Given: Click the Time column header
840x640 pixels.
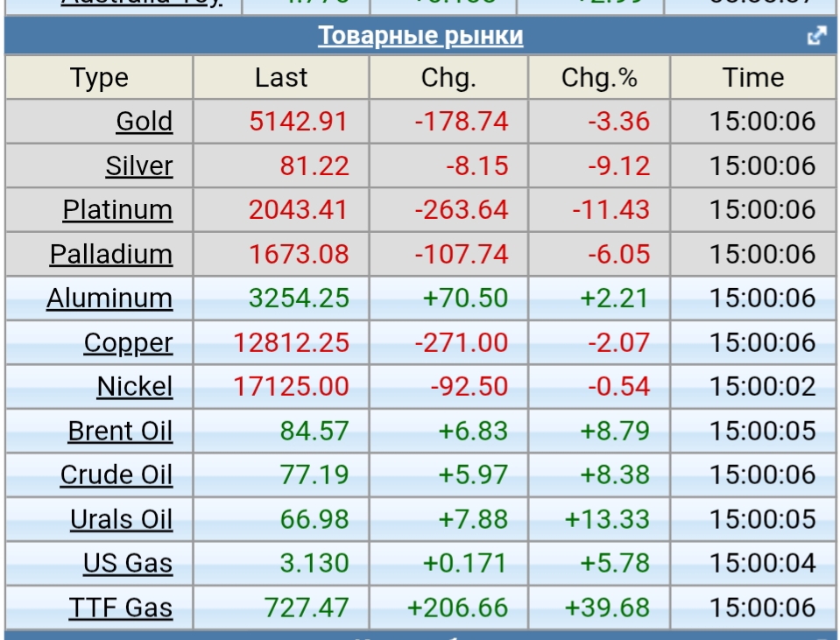Looking at the screenshot, I should coord(752,78).
